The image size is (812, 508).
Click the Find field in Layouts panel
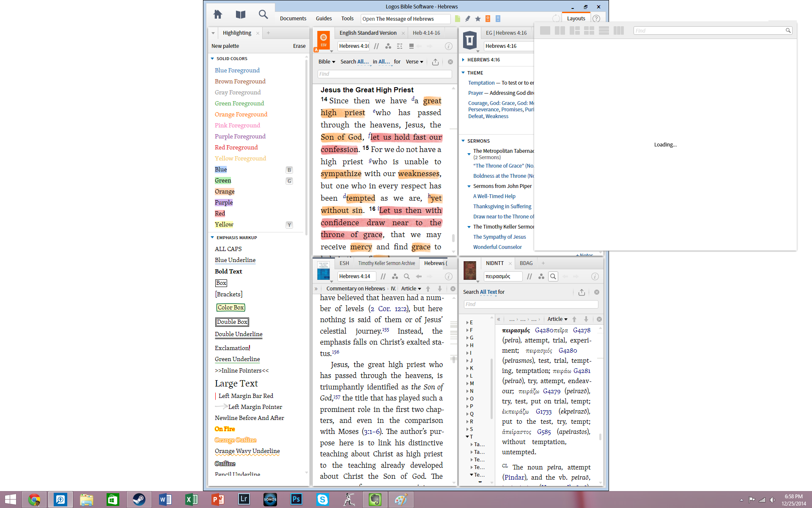pyautogui.click(x=713, y=30)
